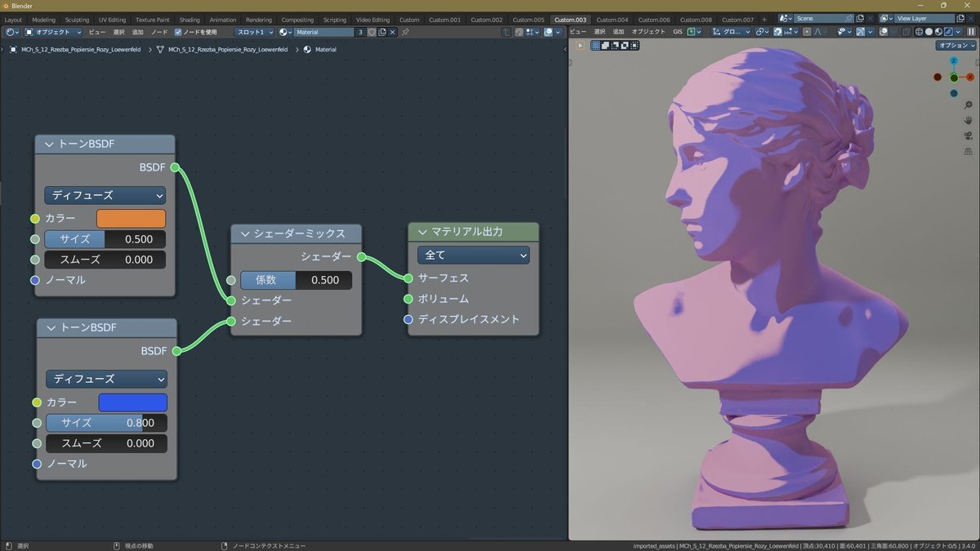Open the オブジェクト menu in 3D viewport

648,32
